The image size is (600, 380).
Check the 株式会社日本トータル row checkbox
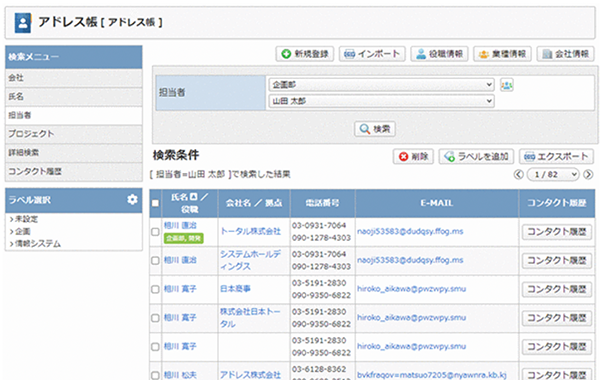click(155, 318)
